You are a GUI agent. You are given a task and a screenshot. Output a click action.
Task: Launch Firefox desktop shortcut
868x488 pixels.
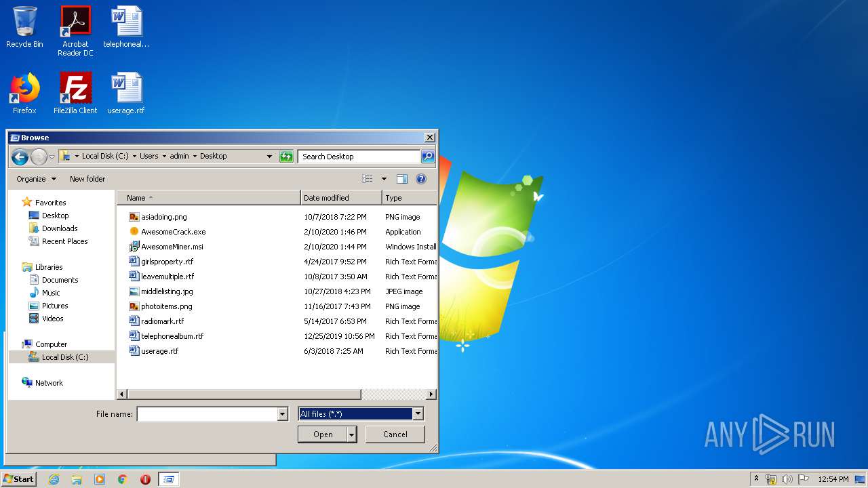[24, 94]
